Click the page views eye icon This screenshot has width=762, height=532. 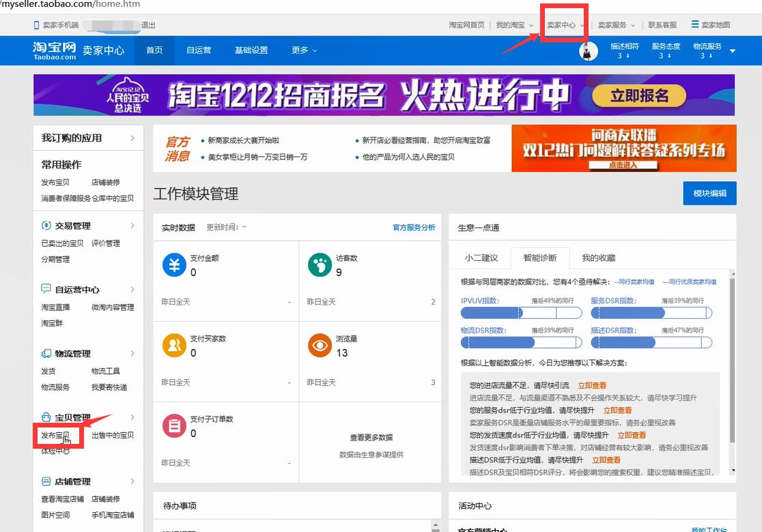[x=320, y=346]
